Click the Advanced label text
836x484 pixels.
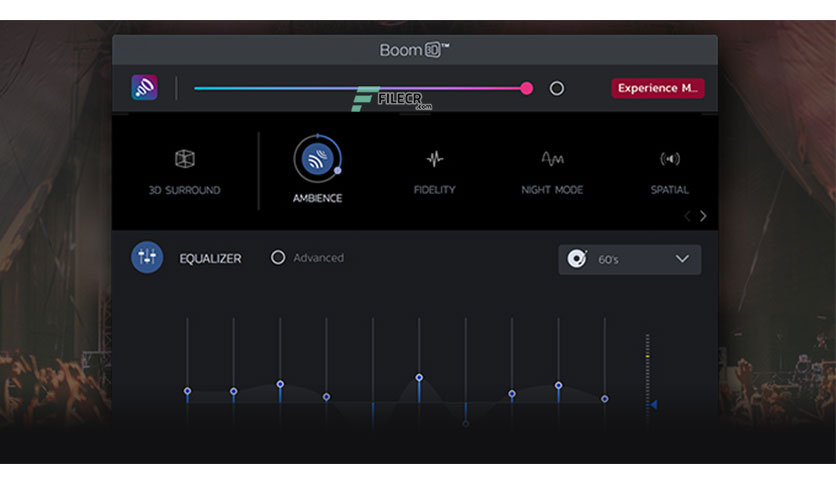click(318, 258)
